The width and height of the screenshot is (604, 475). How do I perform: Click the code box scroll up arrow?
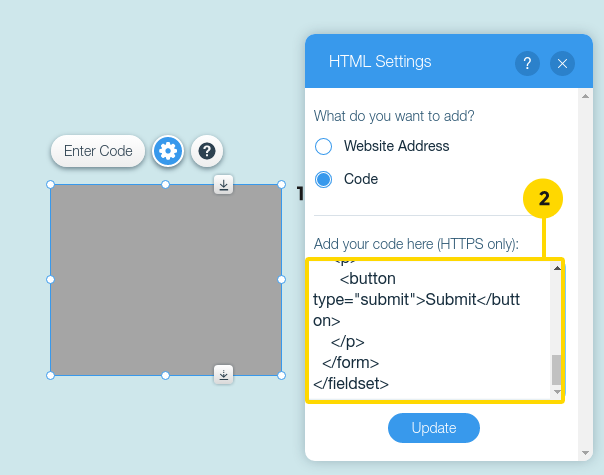click(x=557, y=268)
